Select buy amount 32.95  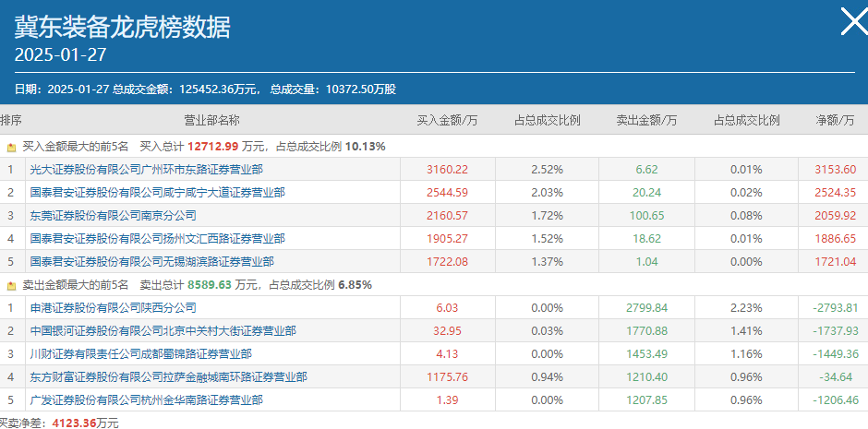click(447, 331)
